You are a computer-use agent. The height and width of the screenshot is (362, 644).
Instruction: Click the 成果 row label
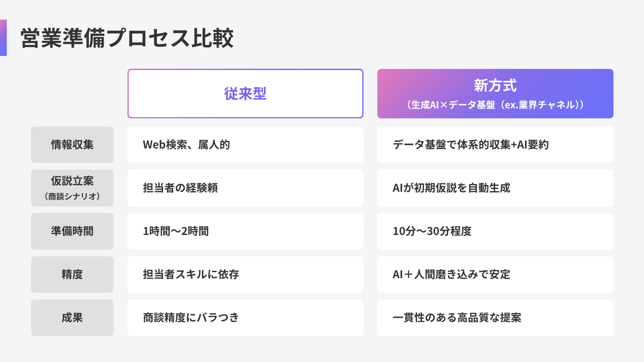pos(72,317)
